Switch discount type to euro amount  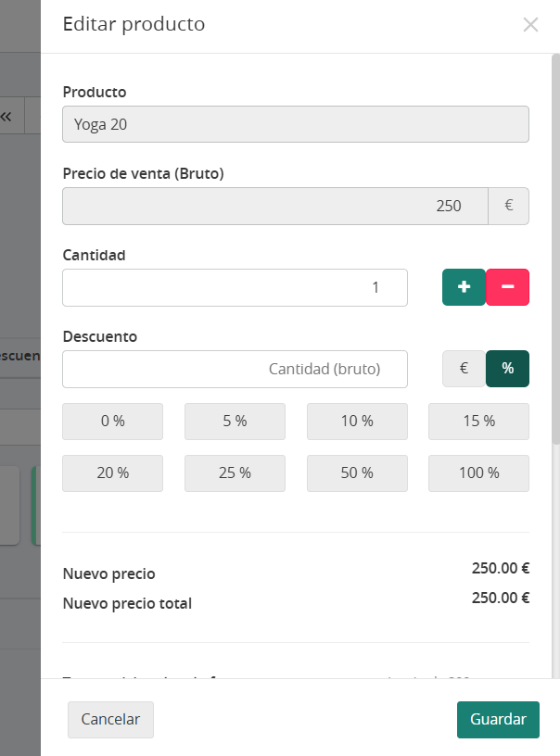(x=464, y=369)
